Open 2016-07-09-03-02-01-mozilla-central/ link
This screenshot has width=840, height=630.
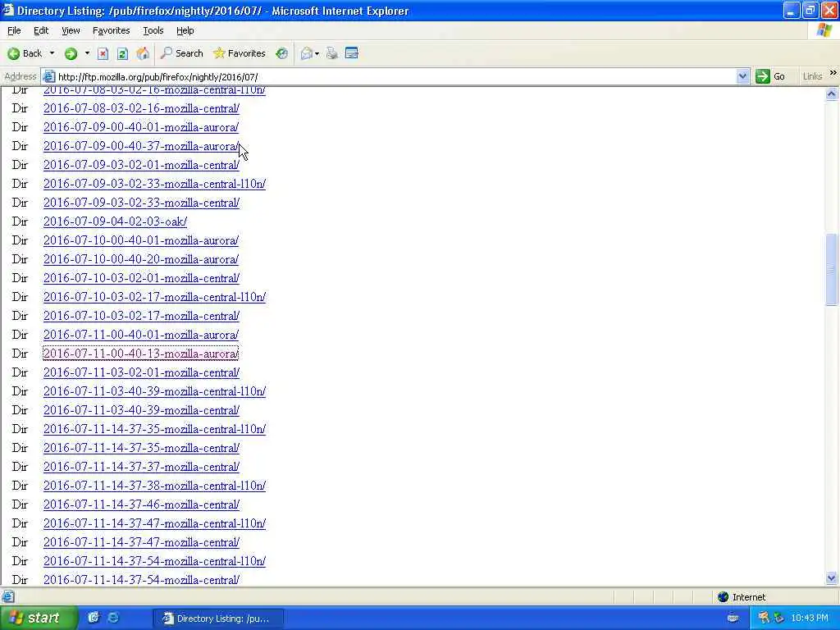(141, 165)
